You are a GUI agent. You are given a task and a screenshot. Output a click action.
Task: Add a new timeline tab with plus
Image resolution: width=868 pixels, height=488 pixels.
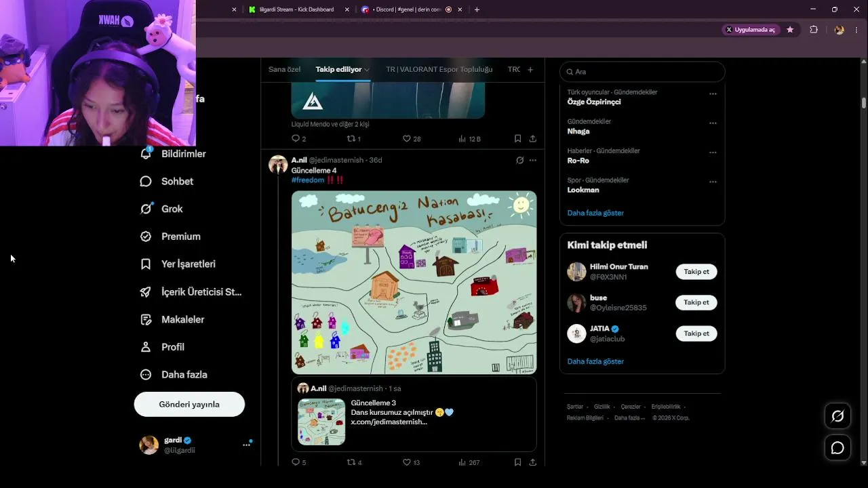pos(530,69)
